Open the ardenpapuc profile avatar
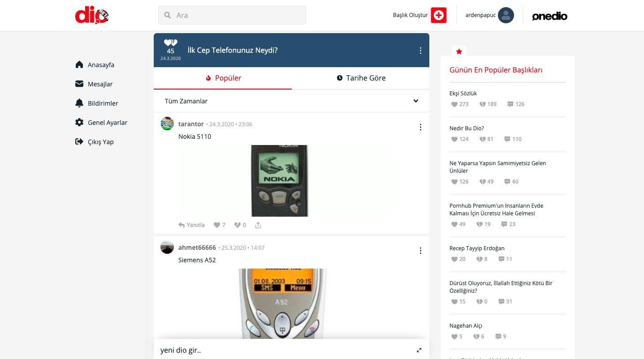This screenshot has width=644, height=359. [x=506, y=15]
